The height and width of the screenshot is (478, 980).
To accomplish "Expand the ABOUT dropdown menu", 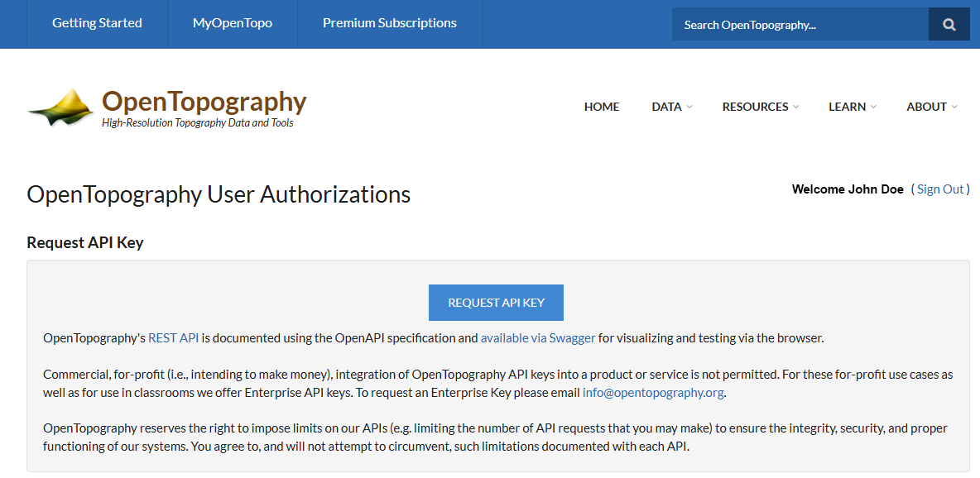I will point(932,107).
